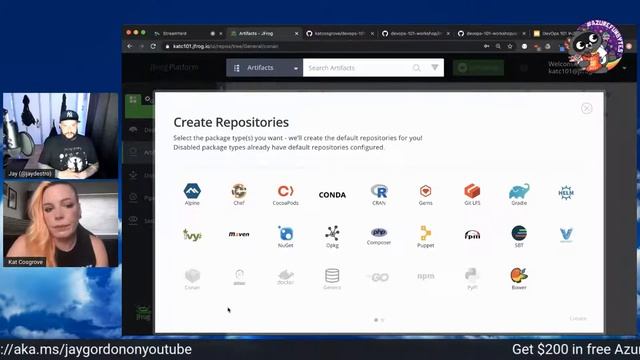Select the Git LFS package icon
Image resolution: width=640 pixels, height=360 pixels.
472,194
